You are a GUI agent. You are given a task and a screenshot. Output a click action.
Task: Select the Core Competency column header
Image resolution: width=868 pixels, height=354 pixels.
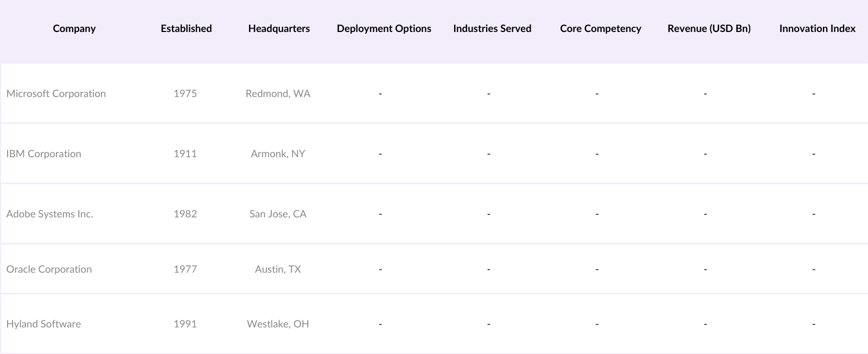pyautogui.click(x=601, y=29)
